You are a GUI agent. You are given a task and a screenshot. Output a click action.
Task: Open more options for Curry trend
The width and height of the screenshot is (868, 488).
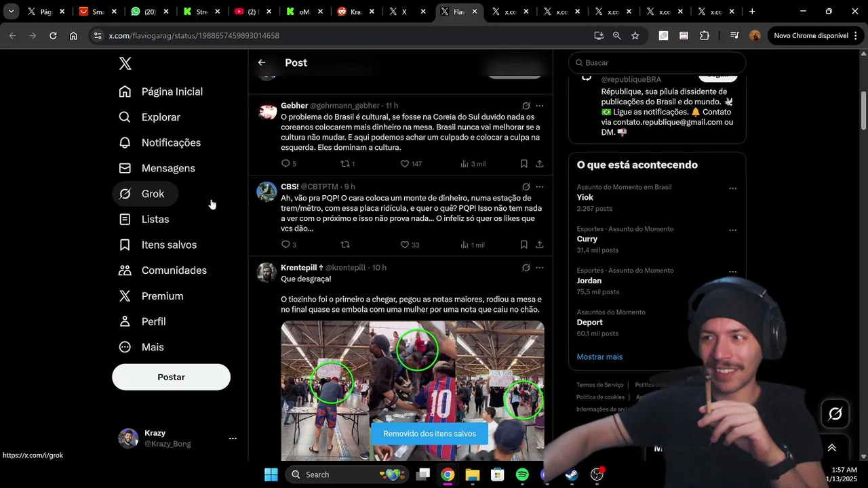pyautogui.click(x=732, y=230)
